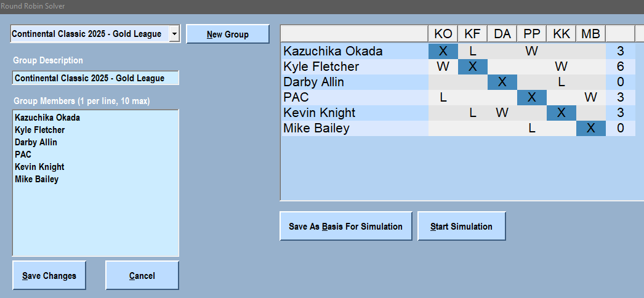
Task: Click Darby Allin's L cell against Knight
Action: [x=561, y=82]
